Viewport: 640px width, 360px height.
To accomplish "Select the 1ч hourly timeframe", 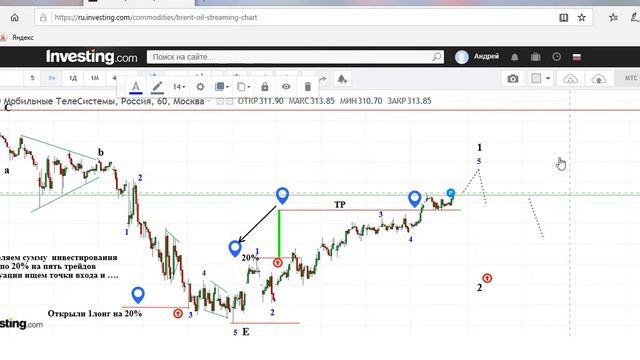I will (x=52, y=78).
